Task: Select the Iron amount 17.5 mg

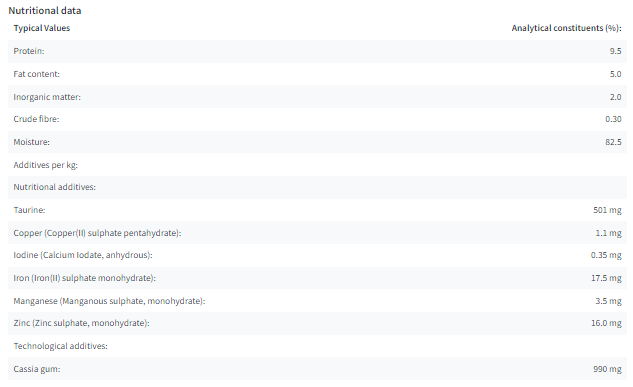Action: click(606, 278)
